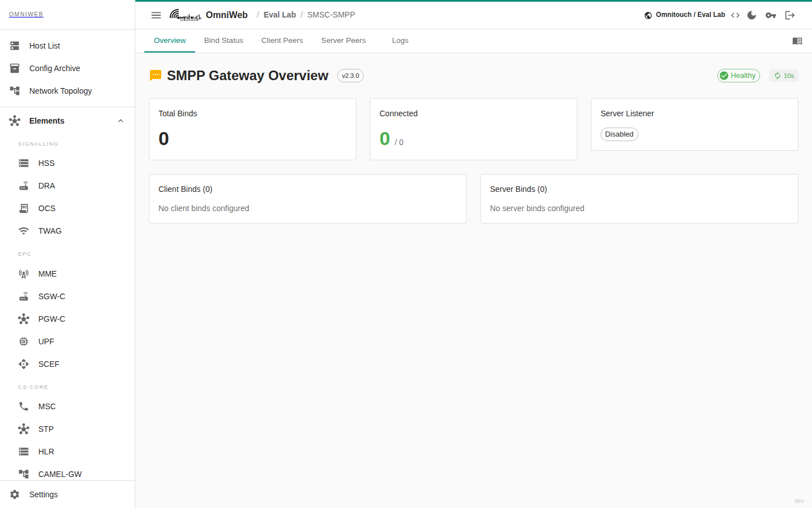
Task: Switch to the Bind Status tab
Action: point(224,41)
